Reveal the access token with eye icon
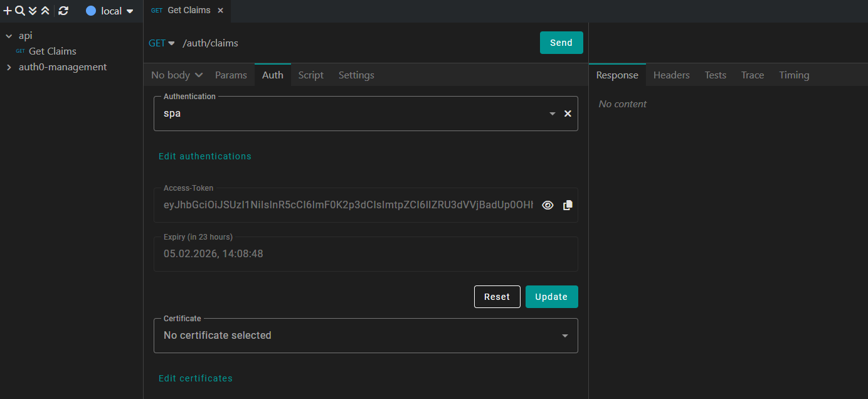Viewport: 868px width, 399px height. (x=548, y=205)
